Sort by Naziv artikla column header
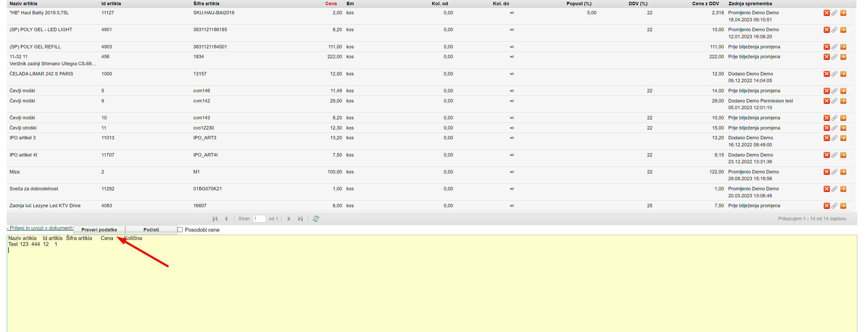This screenshot has height=332, width=868. pos(24,4)
